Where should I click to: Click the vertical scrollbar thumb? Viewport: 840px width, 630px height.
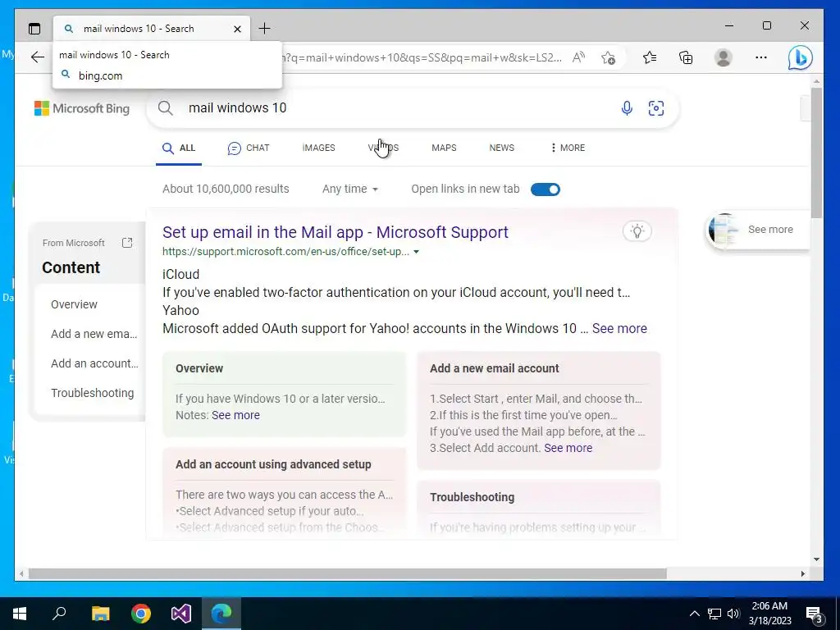coord(816,153)
